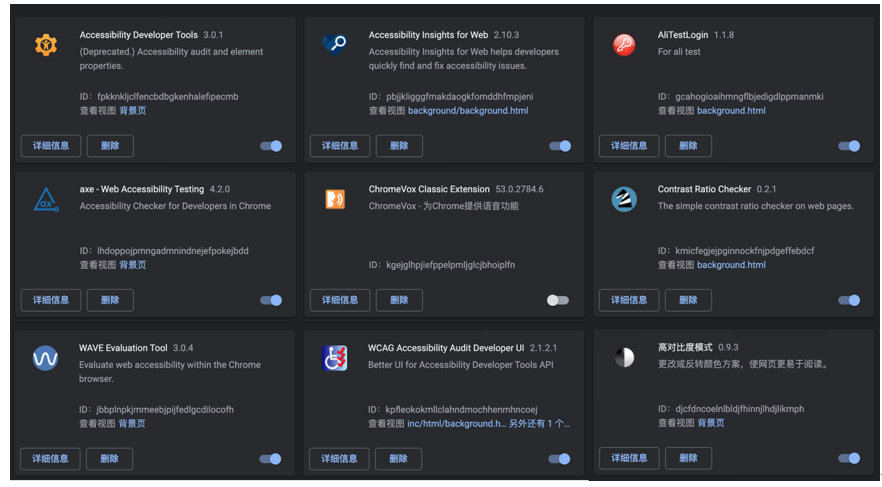Open 详细信息 for 高对比度模式

pyautogui.click(x=629, y=458)
